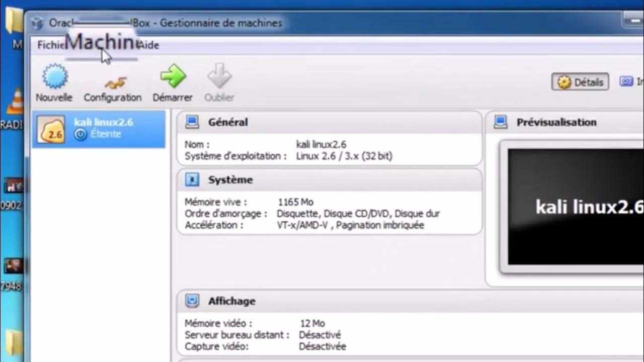Click the kali linux2.6 preview thumbnail
Screen dimensions: 644x362
576,207
